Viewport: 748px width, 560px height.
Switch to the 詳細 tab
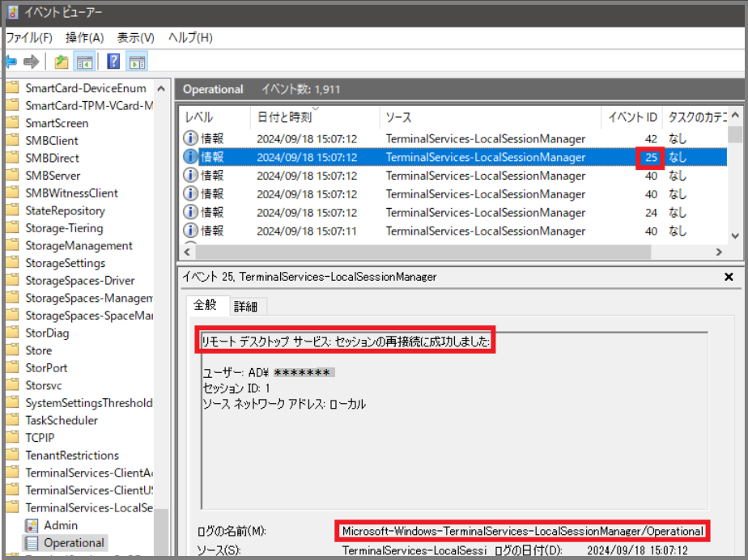pyautogui.click(x=247, y=307)
